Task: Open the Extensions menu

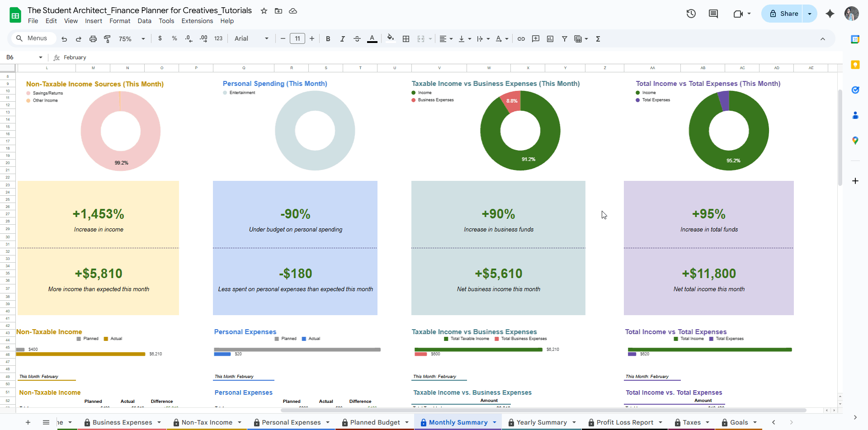Action: click(197, 21)
